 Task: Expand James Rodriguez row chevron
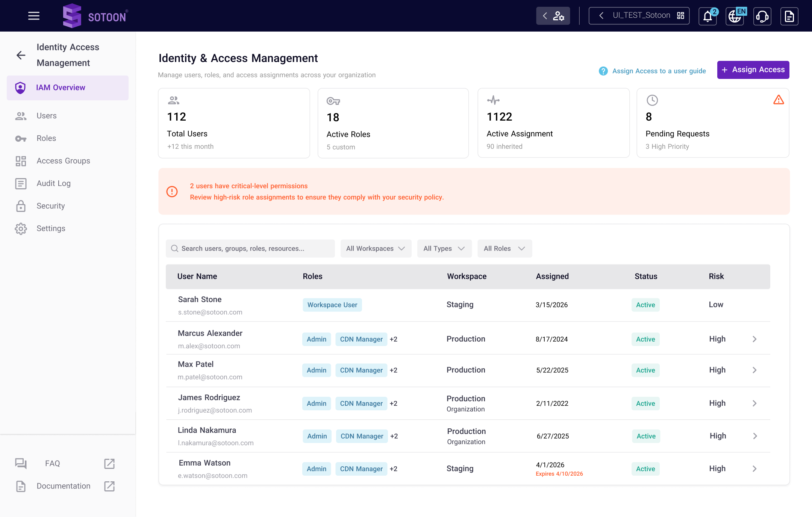pos(754,403)
